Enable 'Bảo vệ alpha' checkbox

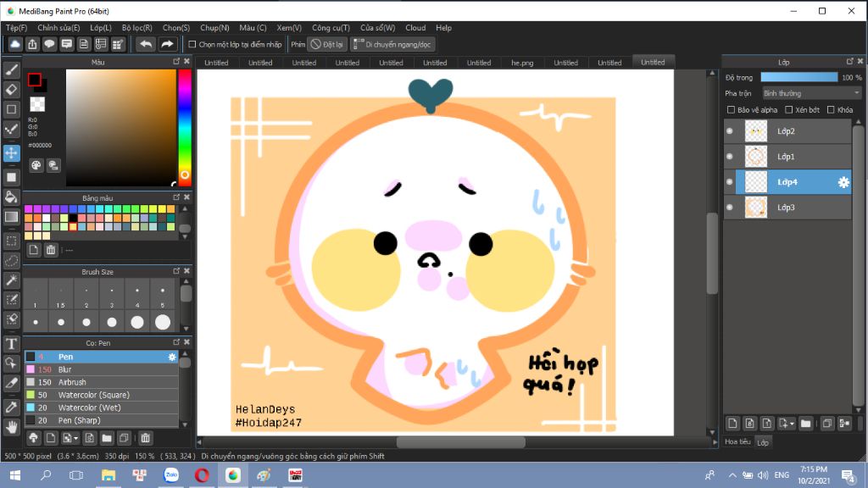(731, 109)
